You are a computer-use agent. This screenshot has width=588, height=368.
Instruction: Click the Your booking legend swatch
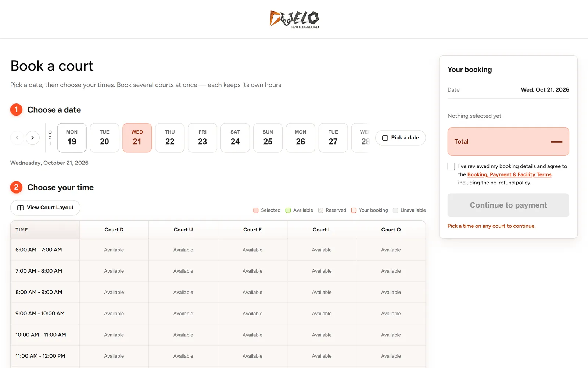(x=354, y=210)
